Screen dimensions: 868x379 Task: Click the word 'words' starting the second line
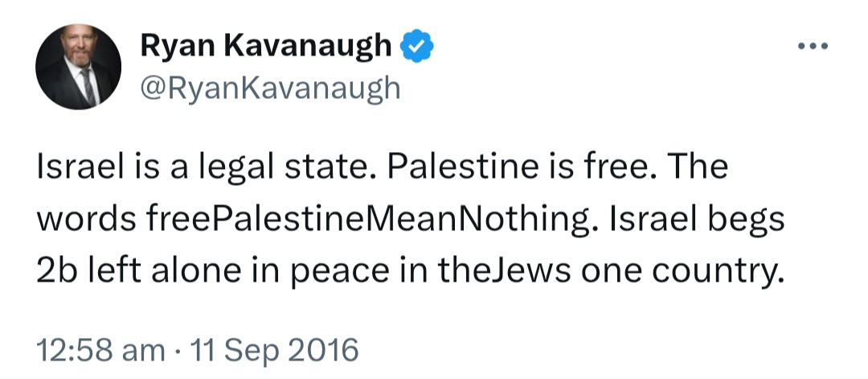[86, 220]
